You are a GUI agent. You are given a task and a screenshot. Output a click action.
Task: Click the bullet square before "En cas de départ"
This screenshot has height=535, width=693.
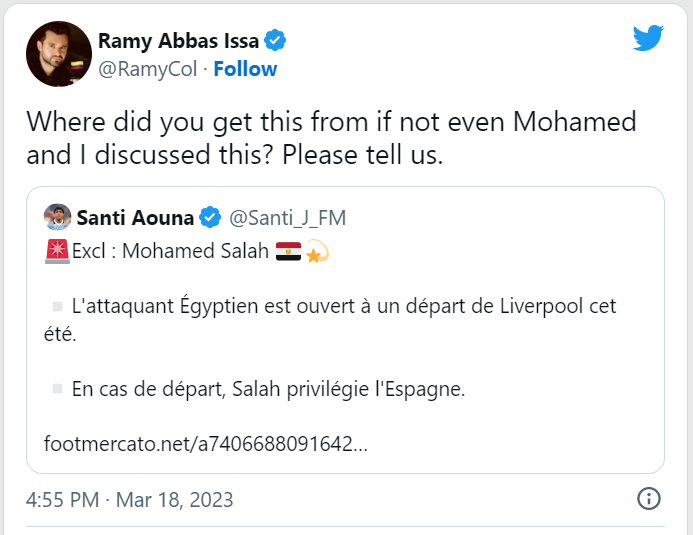click(57, 389)
